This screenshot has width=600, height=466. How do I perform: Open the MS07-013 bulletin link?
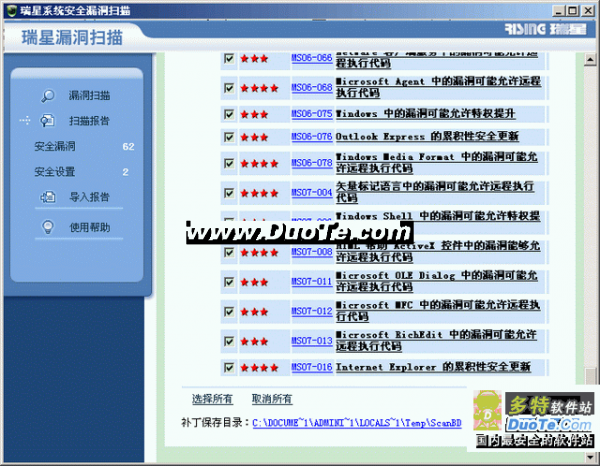click(x=312, y=341)
